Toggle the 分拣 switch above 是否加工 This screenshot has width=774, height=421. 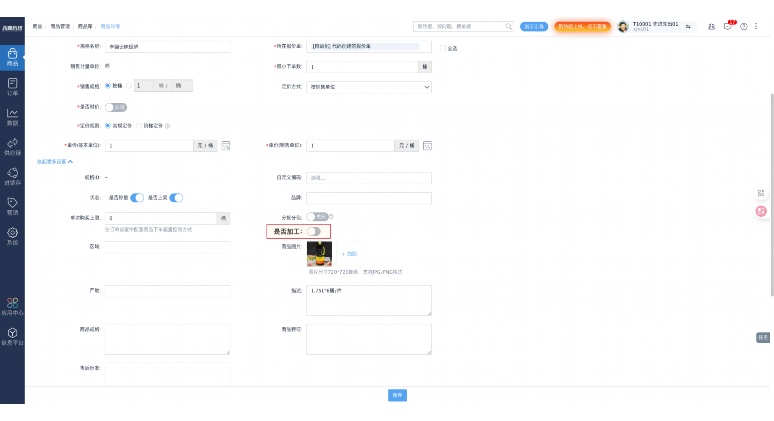317,217
